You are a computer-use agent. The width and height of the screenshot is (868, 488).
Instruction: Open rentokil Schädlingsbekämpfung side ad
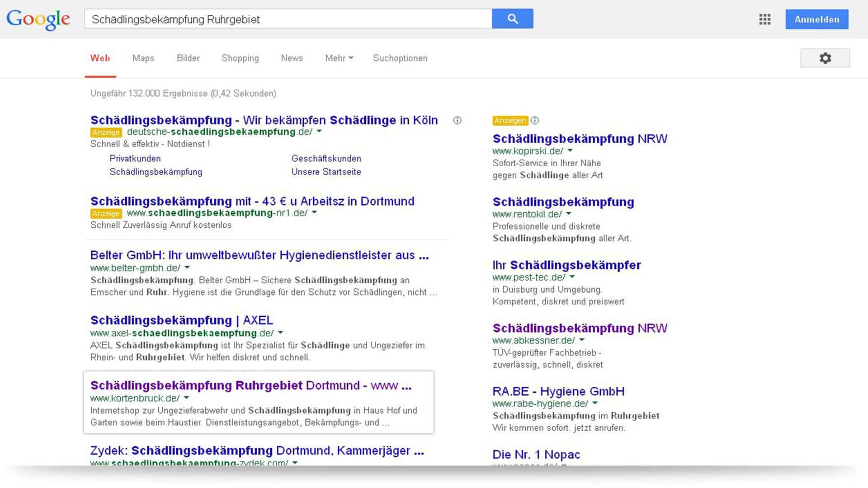coord(563,202)
